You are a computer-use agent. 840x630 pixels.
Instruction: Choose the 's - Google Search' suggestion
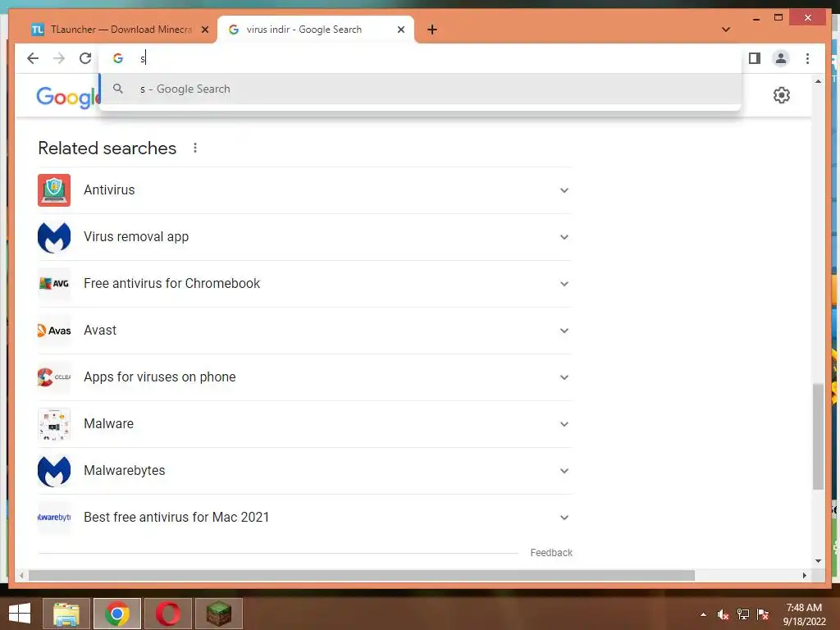click(x=420, y=89)
